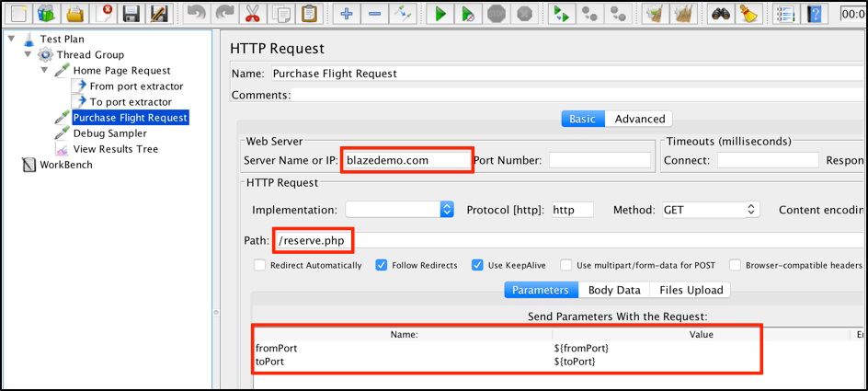The width and height of the screenshot is (868, 391).
Task: Collapse the Thread Group tree node
Action: click(29, 55)
